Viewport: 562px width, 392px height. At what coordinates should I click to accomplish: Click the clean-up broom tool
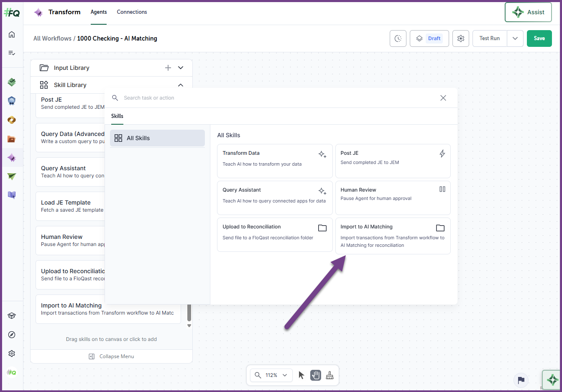(330, 375)
